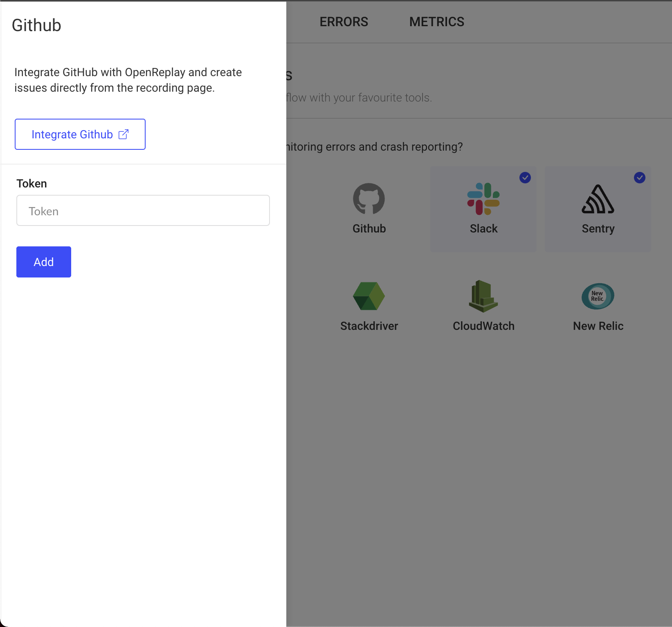Click the 'errors and crash reporting?' heading
The width and height of the screenshot is (672, 627).
[x=374, y=147]
